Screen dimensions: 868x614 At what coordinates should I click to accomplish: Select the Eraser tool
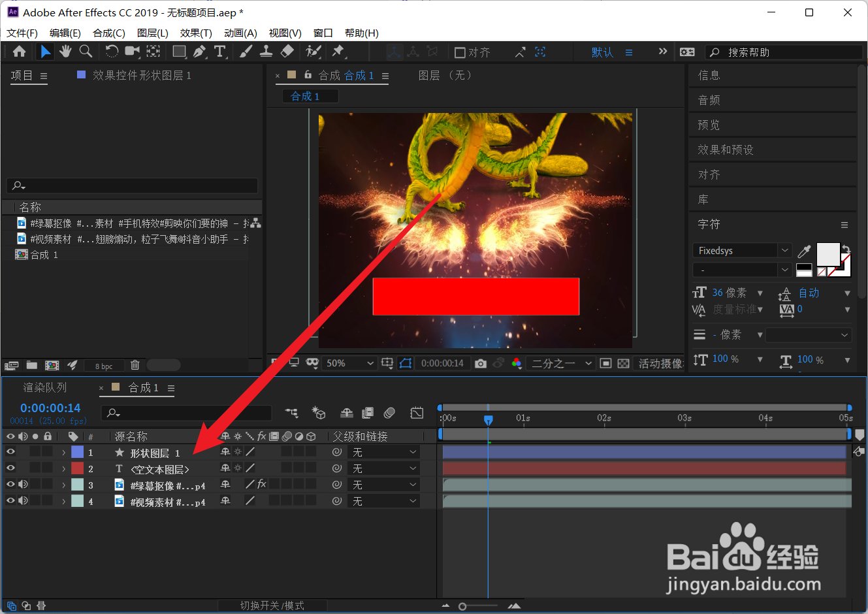pos(287,52)
